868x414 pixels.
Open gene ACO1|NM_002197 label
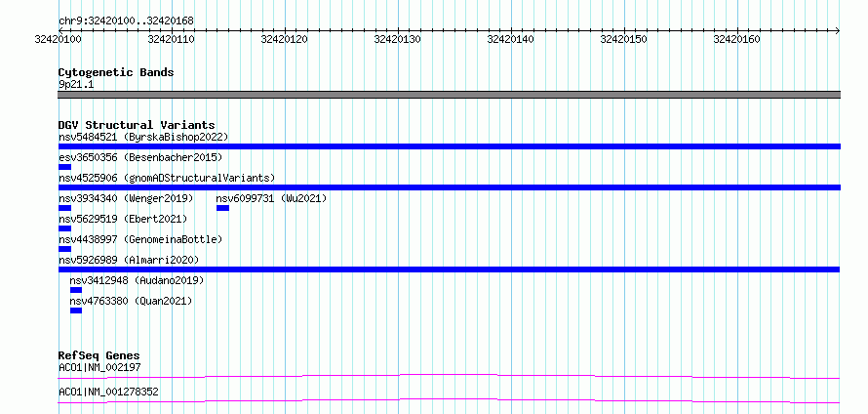click(x=100, y=367)
